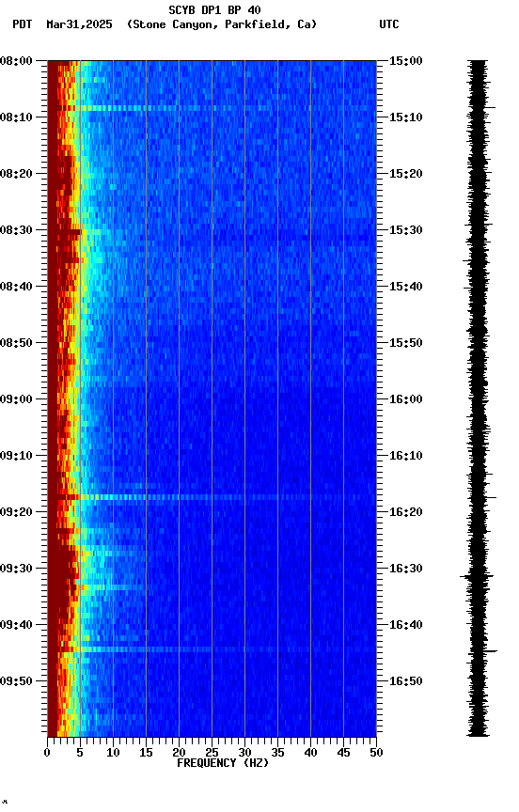This screenshot has width=519, height=812.
Task: Click the PDT time label "09:40"
Action: [16, 625]
